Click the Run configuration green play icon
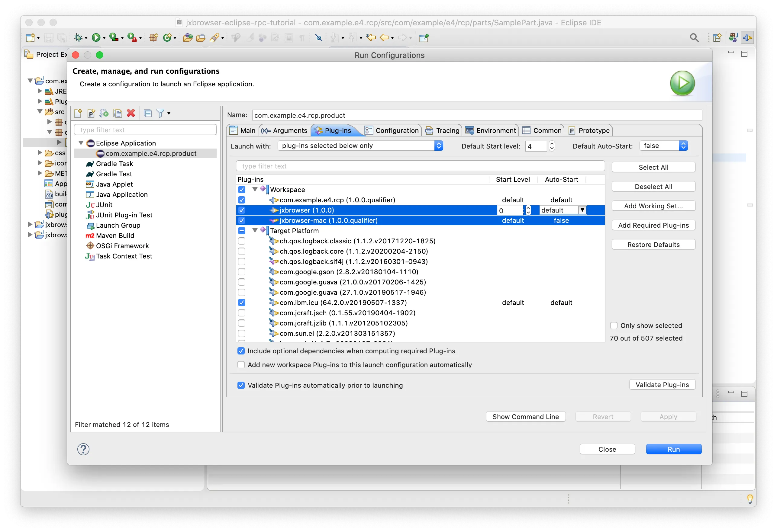The image size is (777, 532). point(682,82)
